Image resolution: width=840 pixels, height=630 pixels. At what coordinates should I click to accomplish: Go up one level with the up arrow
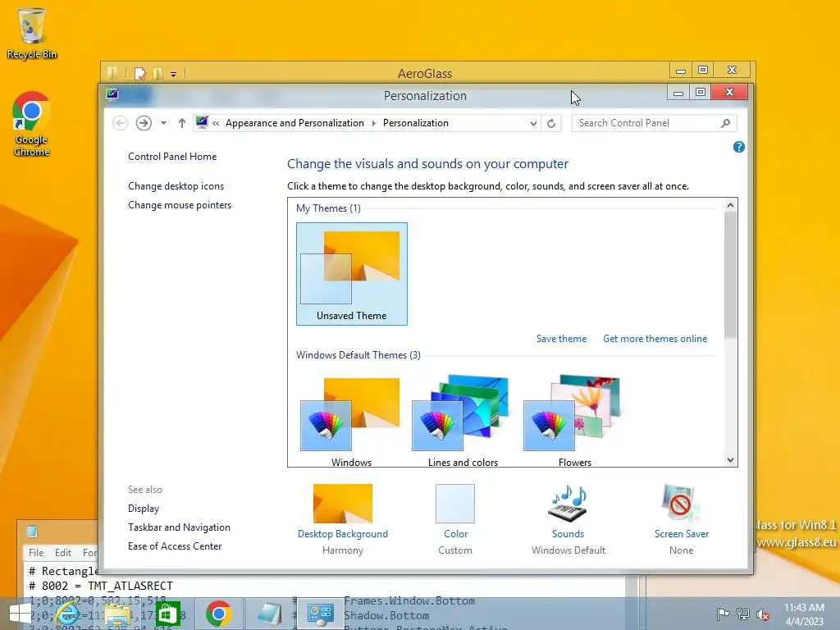tap(181, 123)
